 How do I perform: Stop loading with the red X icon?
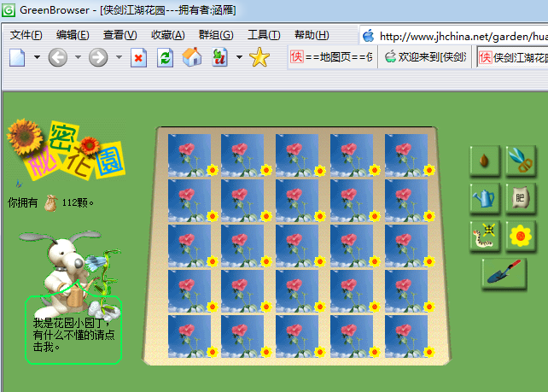point(139,58)
